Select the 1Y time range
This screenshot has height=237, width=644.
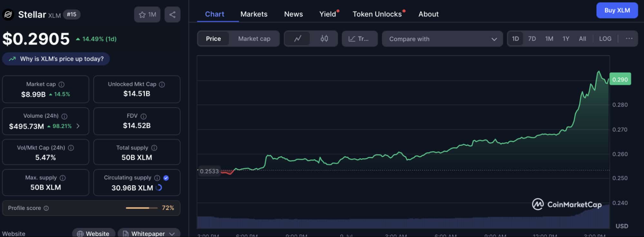point(566,39)
